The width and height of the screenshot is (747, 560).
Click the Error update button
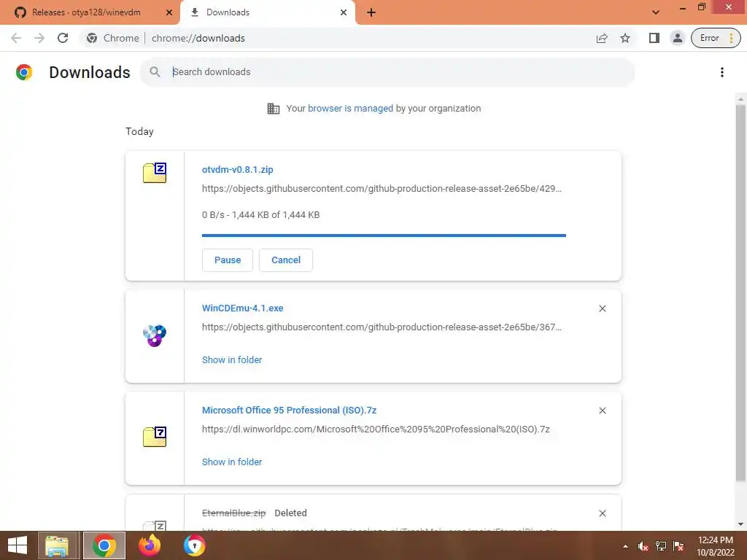coord(716,38)
